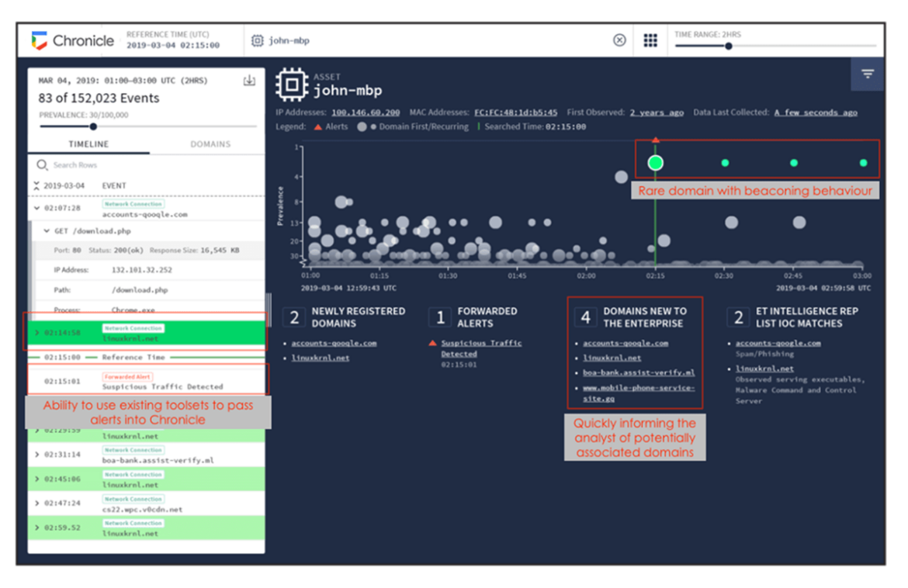This screenshot has height=588, width=908.
Task: Click the red triangle beside Suspicious Traffic Detected
Action: (x=432, y=343)
